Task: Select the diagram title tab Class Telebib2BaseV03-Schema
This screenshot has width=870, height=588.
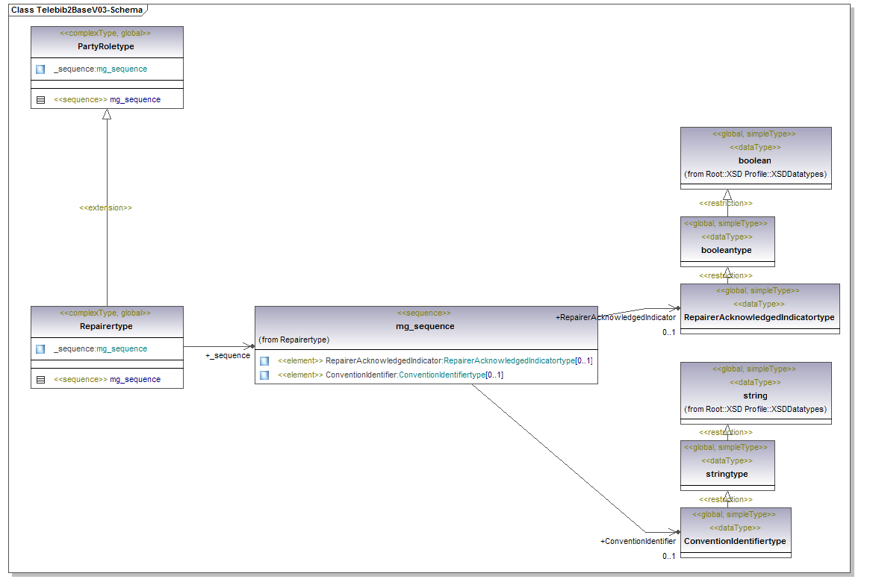Action: pos(78,10)
